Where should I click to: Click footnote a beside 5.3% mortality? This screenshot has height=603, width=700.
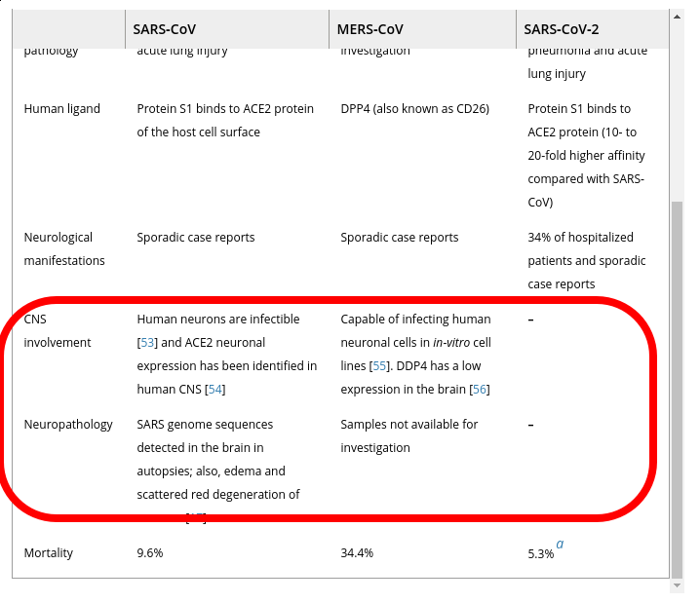[x=560, y=544]
